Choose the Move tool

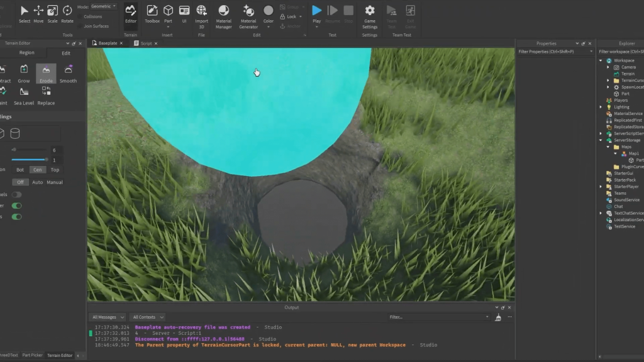click(x=38, y=14)
